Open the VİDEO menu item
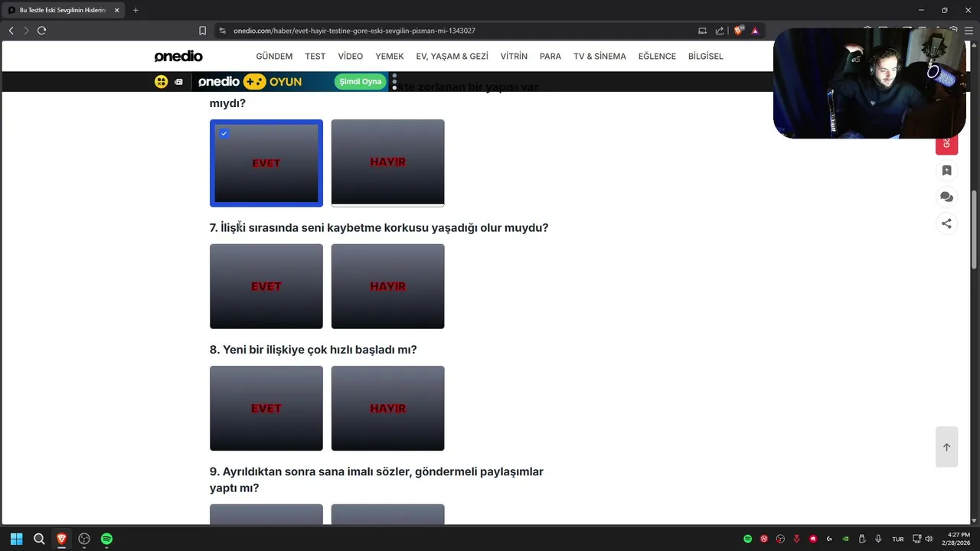The height and width of the screenshot is (551, 980). click(x=351, y=57)
